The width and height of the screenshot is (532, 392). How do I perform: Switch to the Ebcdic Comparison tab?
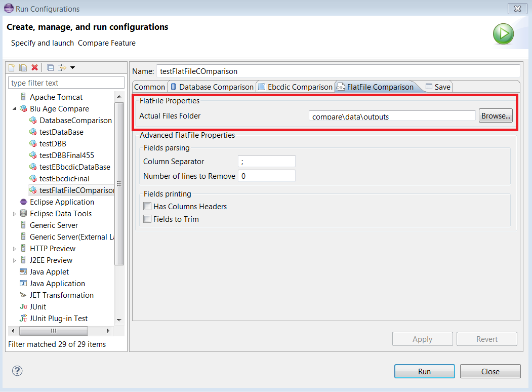click(296, 87)
